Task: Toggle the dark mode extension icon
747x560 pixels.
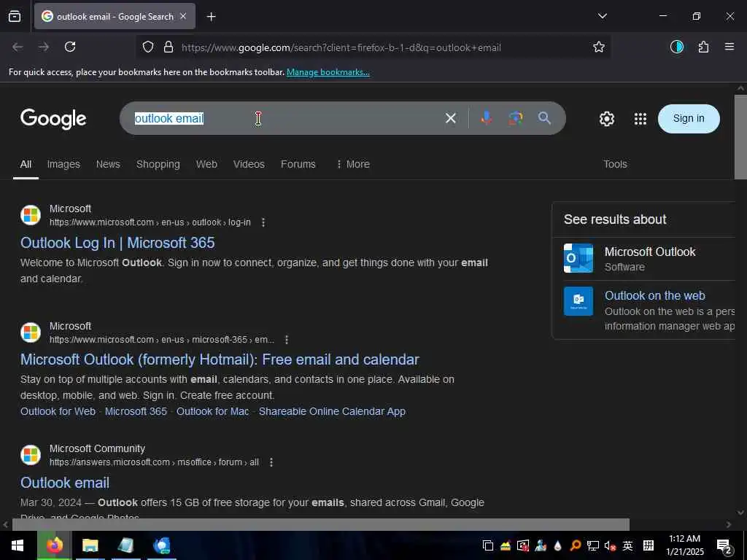Action: click(x=676, y=47)
